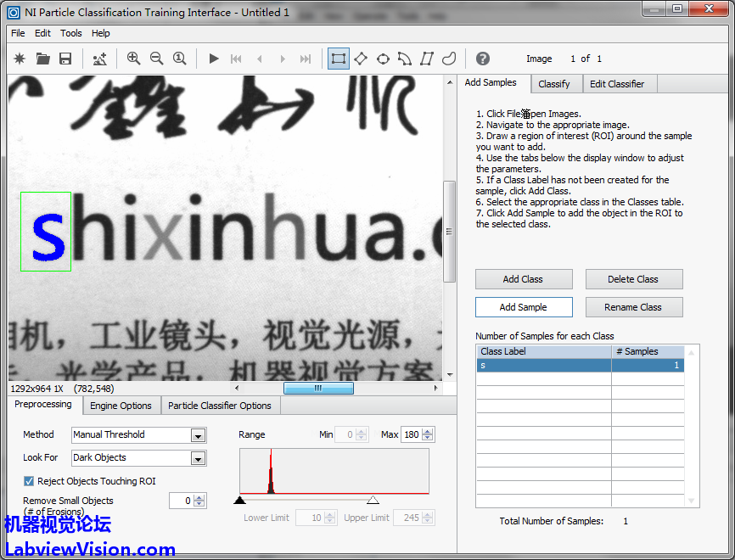Viewport: 735px width, 560px height.
Task: Expand the Look For dropdown
Action: click(x=198, y=458)
